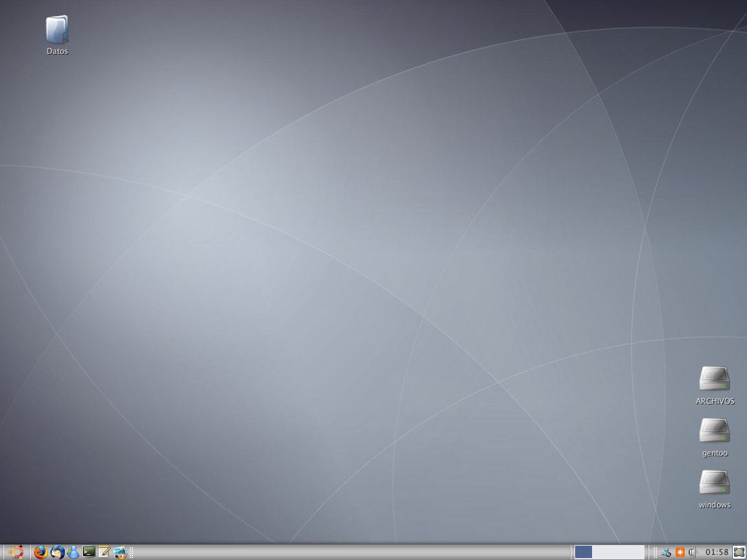Open the terminal launcher
Image resolution: width=747 pixels, height=560 pixels.
[89, 552]
